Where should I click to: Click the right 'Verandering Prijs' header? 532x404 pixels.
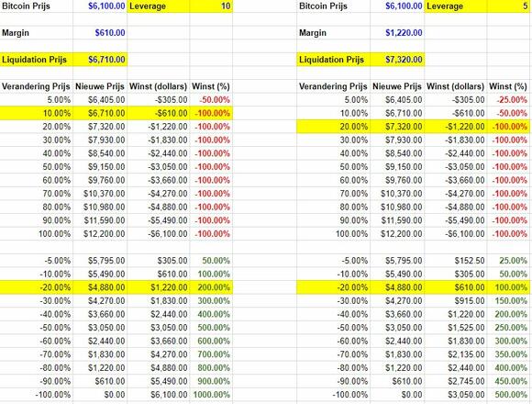pos(333,86)
